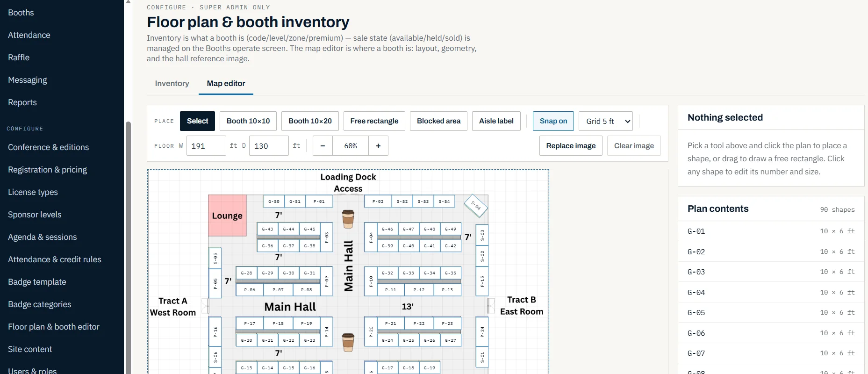Select G-07 in Plan contents list
Screen dimensions: 868x374
(771, 353)
